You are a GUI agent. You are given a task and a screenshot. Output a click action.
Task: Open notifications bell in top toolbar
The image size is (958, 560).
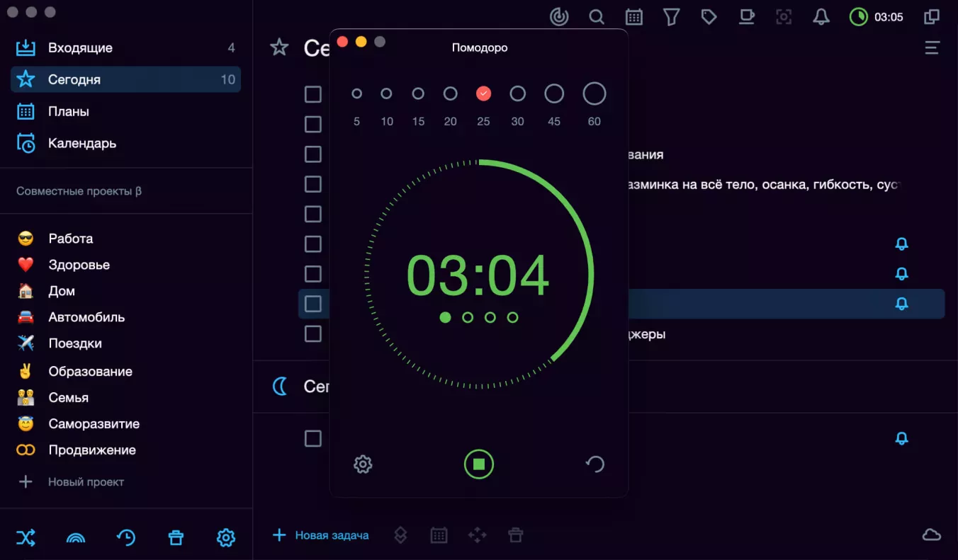tap(821, 17)
